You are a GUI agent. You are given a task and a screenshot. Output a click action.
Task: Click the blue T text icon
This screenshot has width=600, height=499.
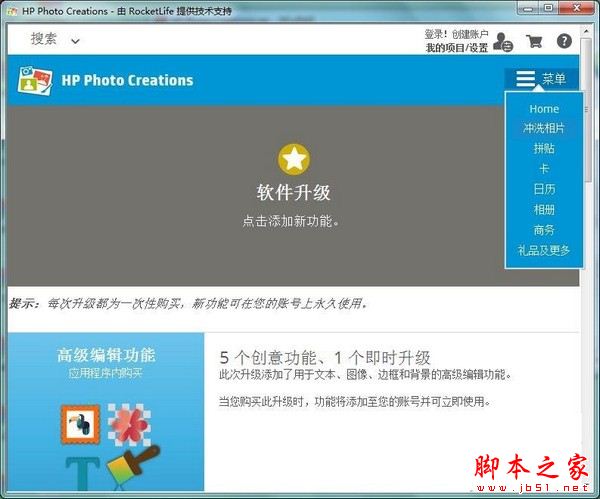pos(82,474)
